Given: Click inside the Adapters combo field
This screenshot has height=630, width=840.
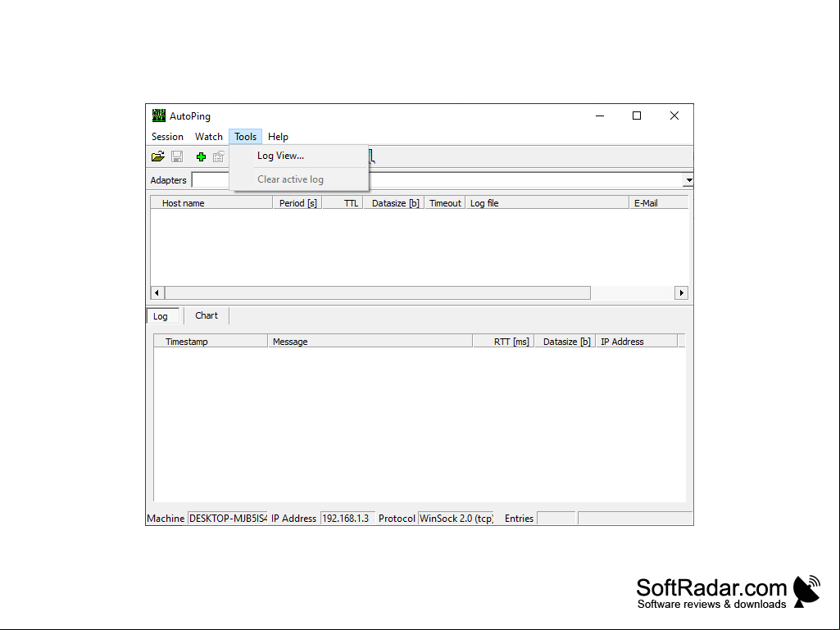Looking at the screenshot, I should pyautogui.click(x=437, y=180).
